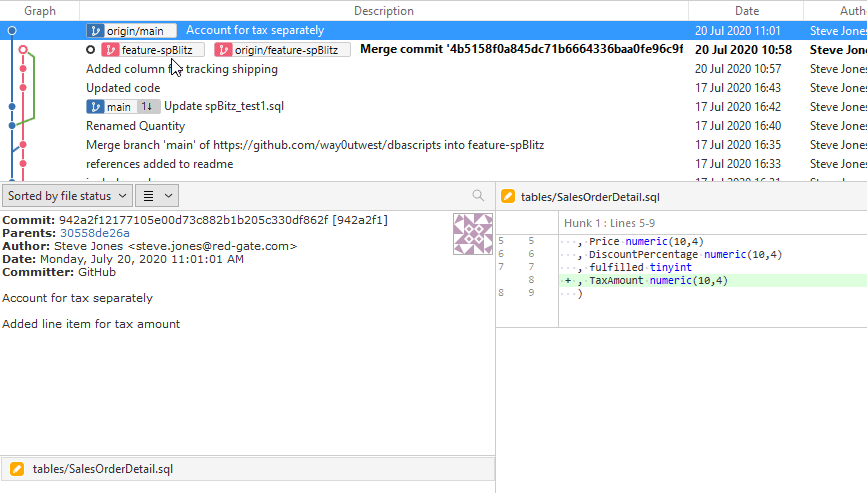Select the 'Added column for tracking shipping' commit
The image size is (867, 493).
point(182,69)
